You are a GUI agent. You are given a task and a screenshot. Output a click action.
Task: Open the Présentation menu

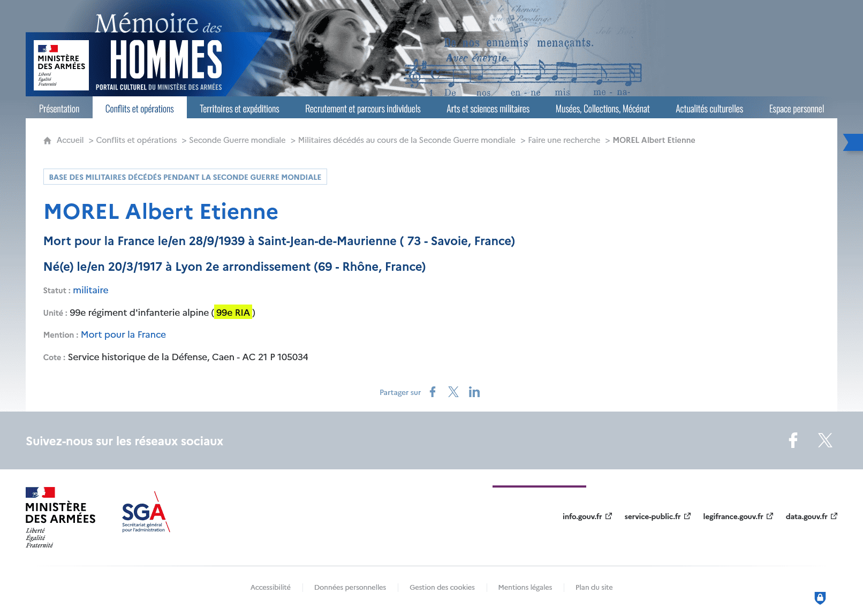59,109
